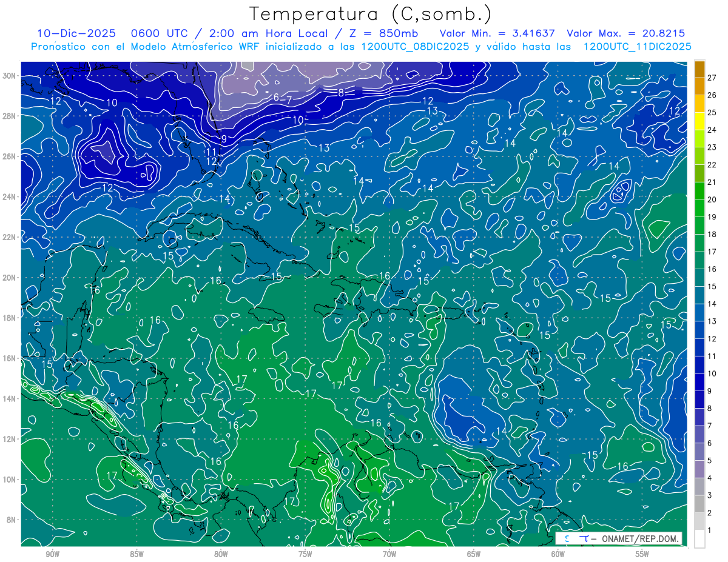Pick the lavender legend swatch between 4 and 5
The image size is (728, 562).
(x=699, y=469)
